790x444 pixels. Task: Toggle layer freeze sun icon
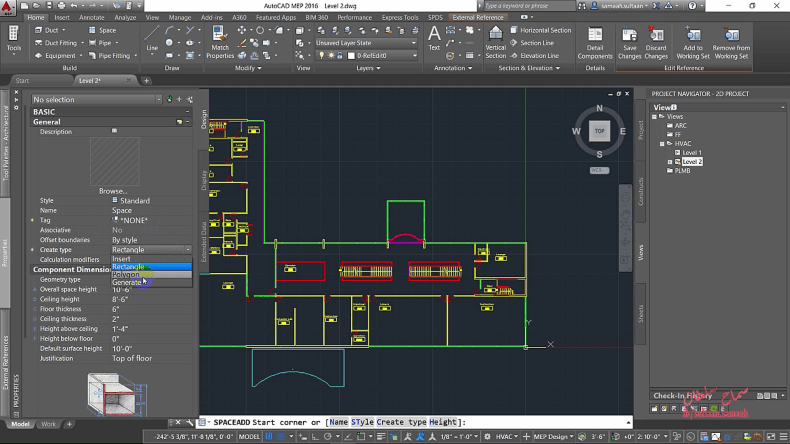coord(331,56)
